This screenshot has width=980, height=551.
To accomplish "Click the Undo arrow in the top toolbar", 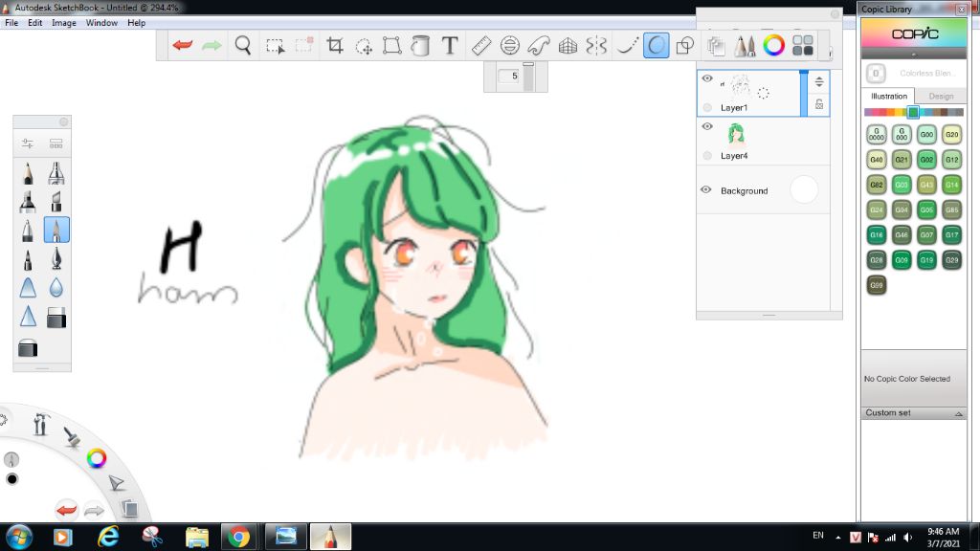I will [183, 45].
